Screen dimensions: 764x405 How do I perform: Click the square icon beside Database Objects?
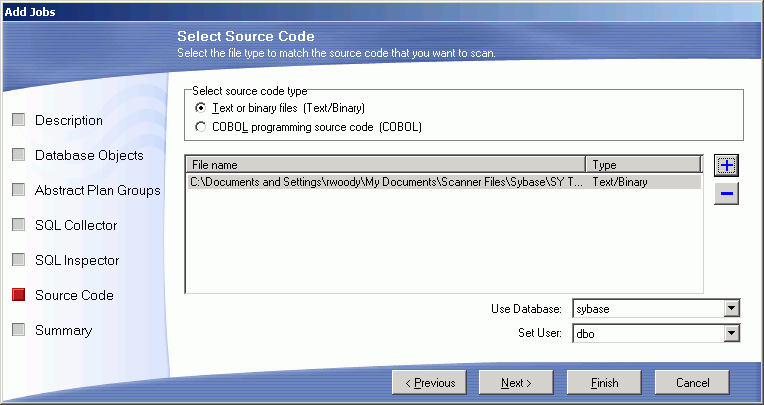pyautogui.click(x=18, y=155)
